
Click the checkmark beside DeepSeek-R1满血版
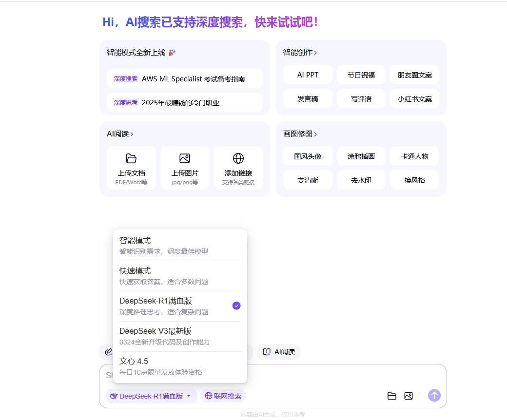click(236, 305)
